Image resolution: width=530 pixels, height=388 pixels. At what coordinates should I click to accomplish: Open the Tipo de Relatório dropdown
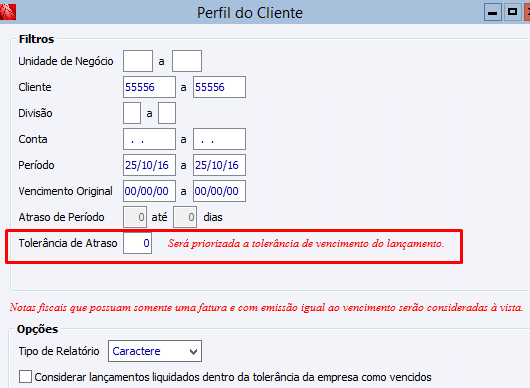[155, 351]
